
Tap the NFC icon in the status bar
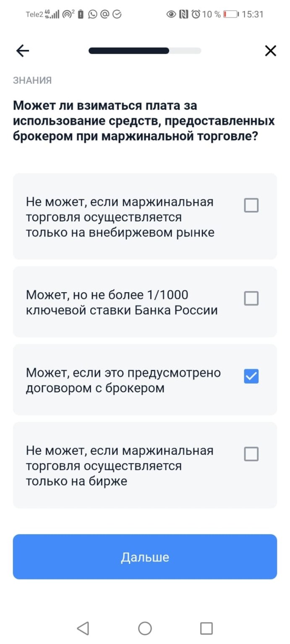click(183, 14)
